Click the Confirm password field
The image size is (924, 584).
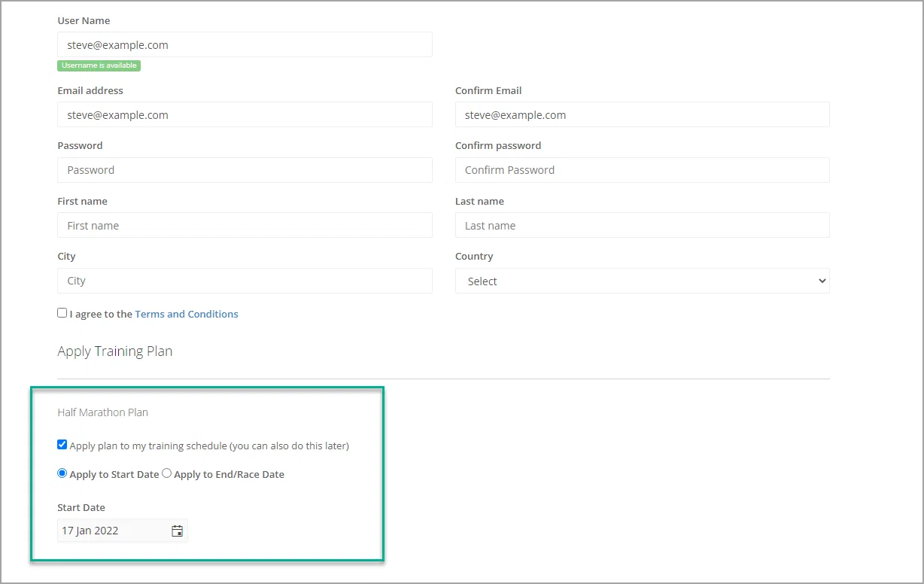(642, 169)
